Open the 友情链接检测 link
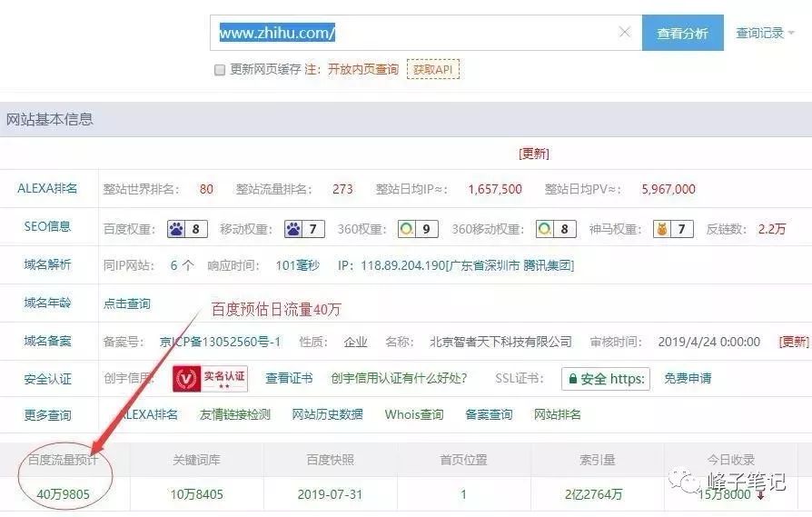 pos(235,415)
